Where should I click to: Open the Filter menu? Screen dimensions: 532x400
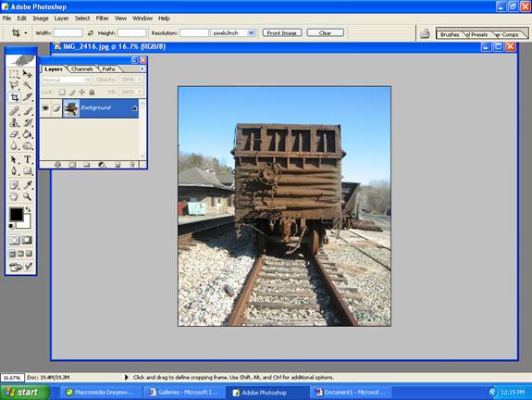point(102,19)
